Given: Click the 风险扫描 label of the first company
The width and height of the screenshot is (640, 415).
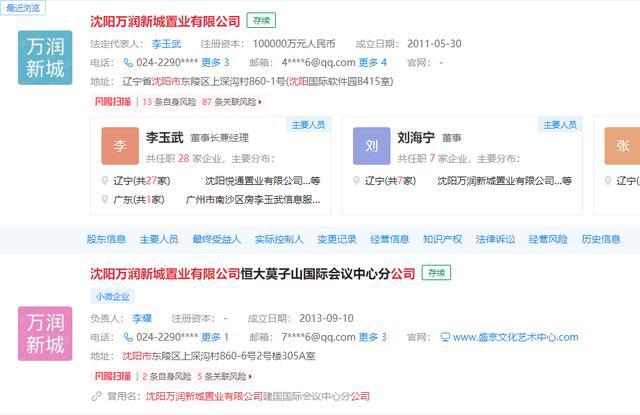Looking at the screenshot, I should (x=113, y=102).
